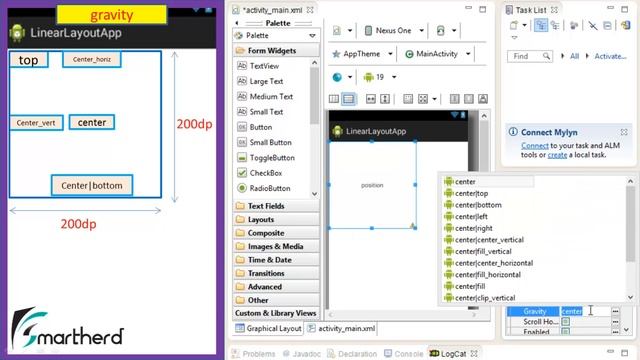640x360 pixels.
Task: Open the Palette header dropdown arrow
Action: (312, 36)
